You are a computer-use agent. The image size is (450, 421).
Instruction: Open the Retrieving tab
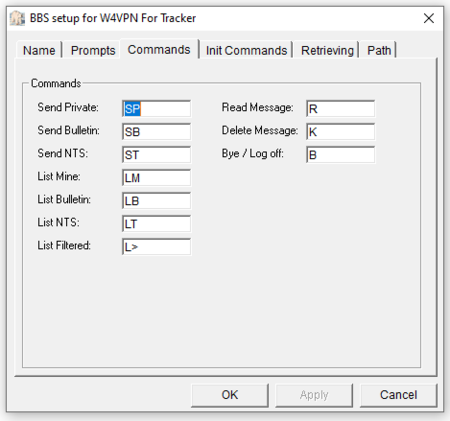327,50
